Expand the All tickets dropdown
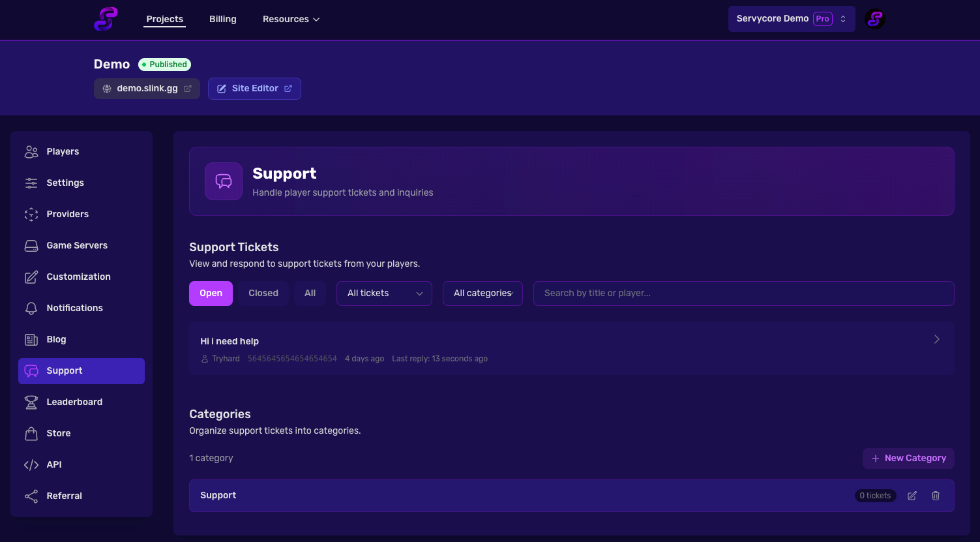 click(384, 294)
